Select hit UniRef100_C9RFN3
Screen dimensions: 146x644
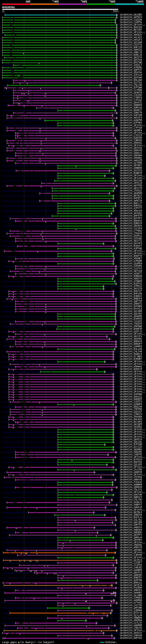(131, 140)
